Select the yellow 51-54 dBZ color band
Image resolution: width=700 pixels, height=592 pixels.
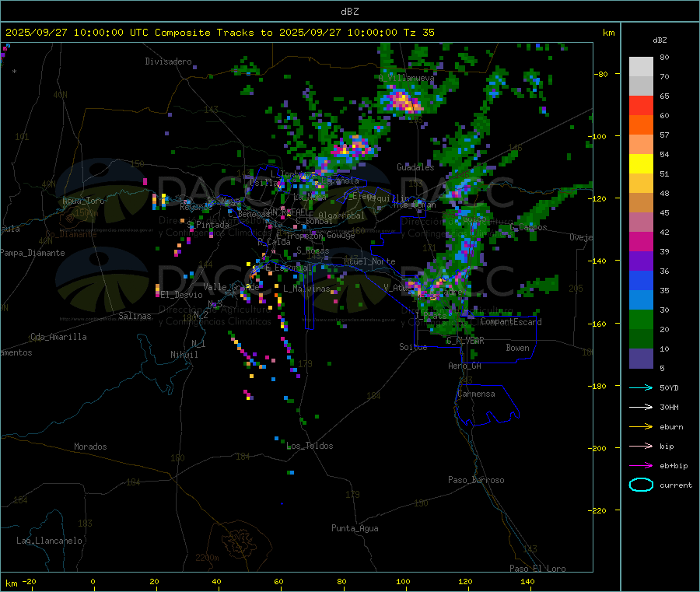click(x=641, y=164)
